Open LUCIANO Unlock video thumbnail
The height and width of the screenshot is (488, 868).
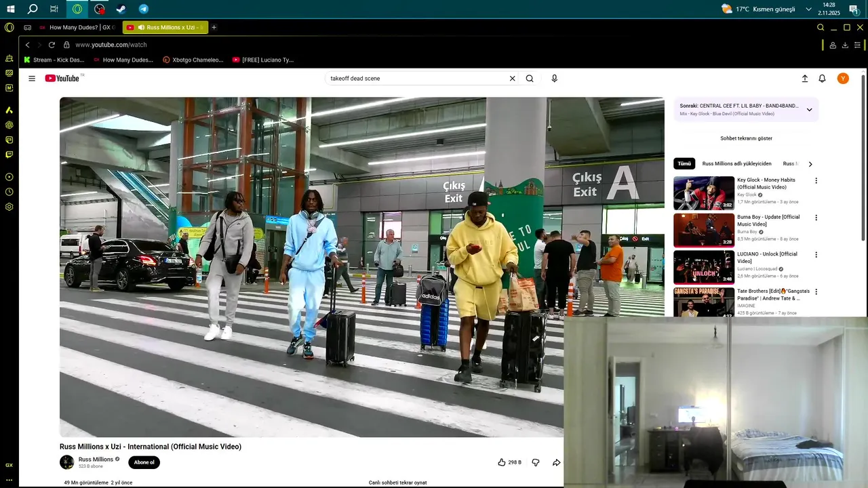pos(704,268)
